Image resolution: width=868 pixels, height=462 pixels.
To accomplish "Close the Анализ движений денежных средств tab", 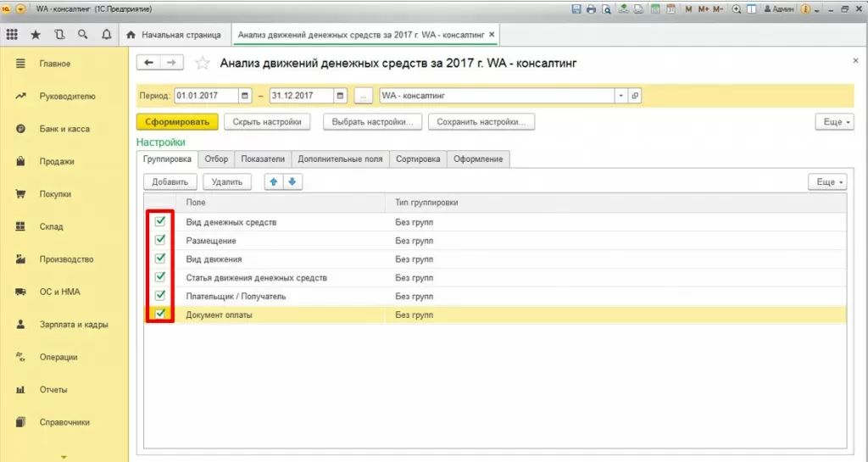I will [x=492, y=34].
